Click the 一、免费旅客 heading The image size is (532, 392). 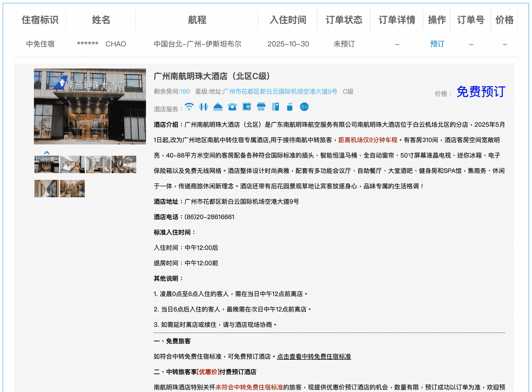coord(172,342)
